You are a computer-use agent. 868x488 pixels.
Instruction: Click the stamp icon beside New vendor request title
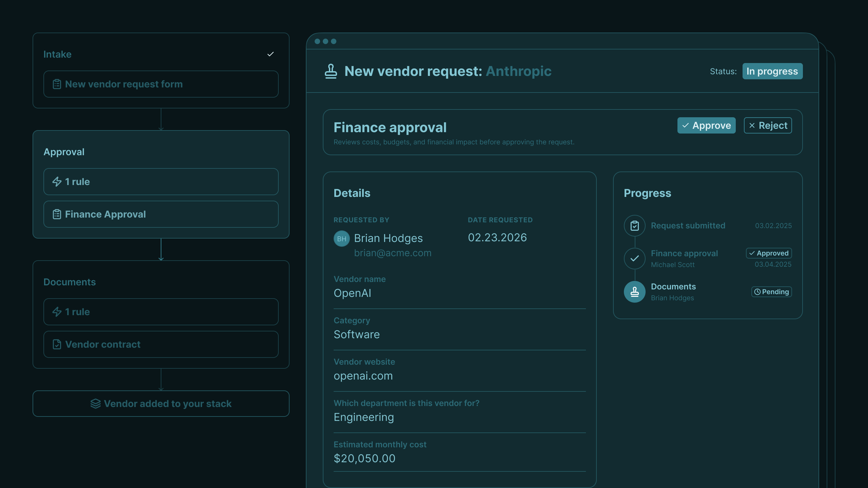tap(331, 71)
